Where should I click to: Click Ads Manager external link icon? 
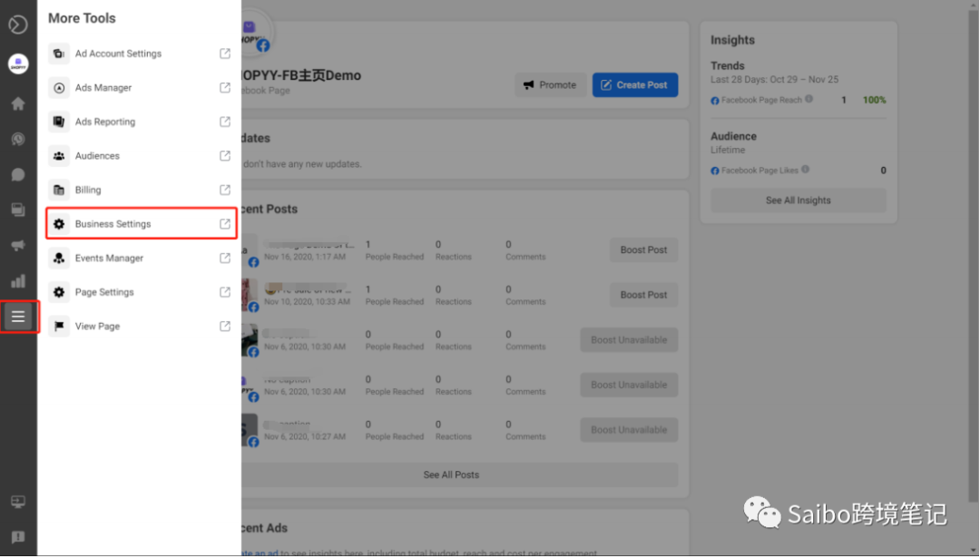[x=225, y=87]
